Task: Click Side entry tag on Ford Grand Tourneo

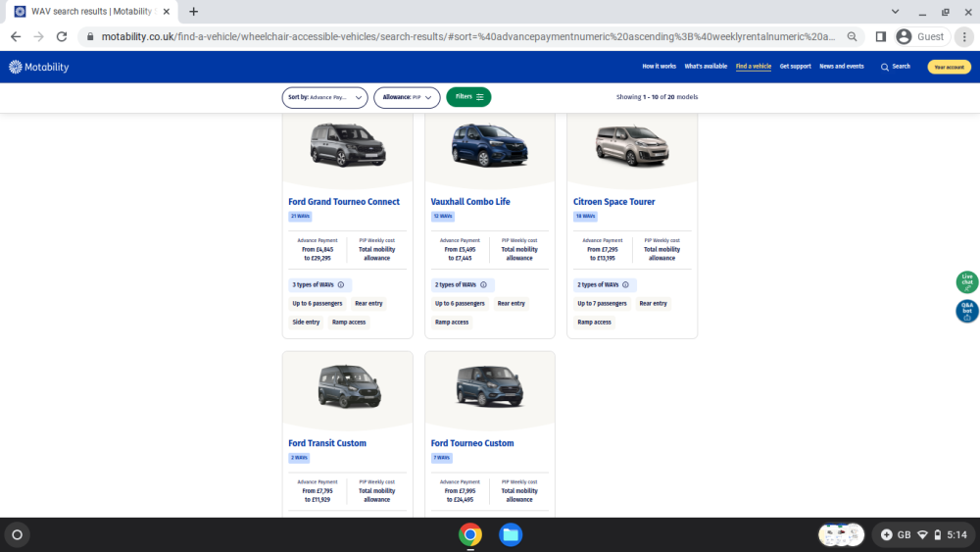Action: (x=306, y=322)
